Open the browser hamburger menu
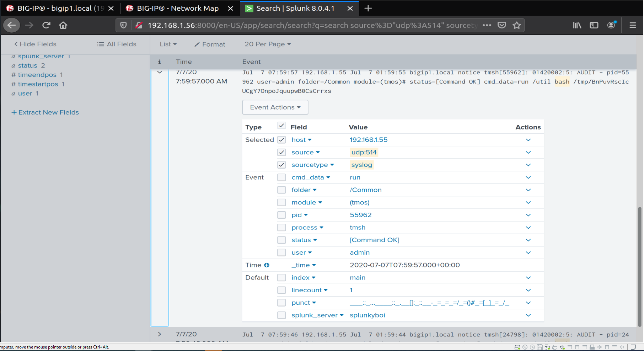The width and height of the screenshot is (644, 351). [x=633, y=25]
